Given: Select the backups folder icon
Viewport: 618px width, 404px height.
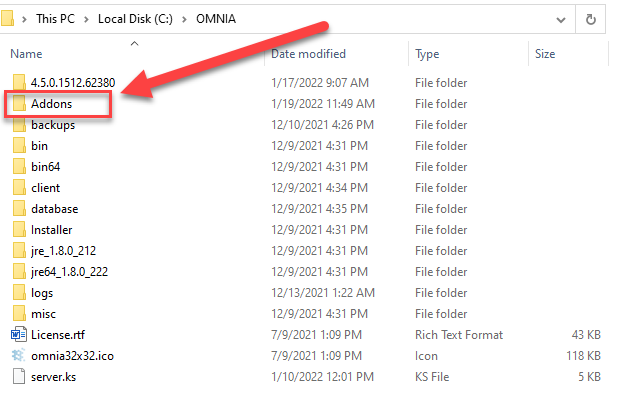Looking at the screenshot, I should [19, 125].
